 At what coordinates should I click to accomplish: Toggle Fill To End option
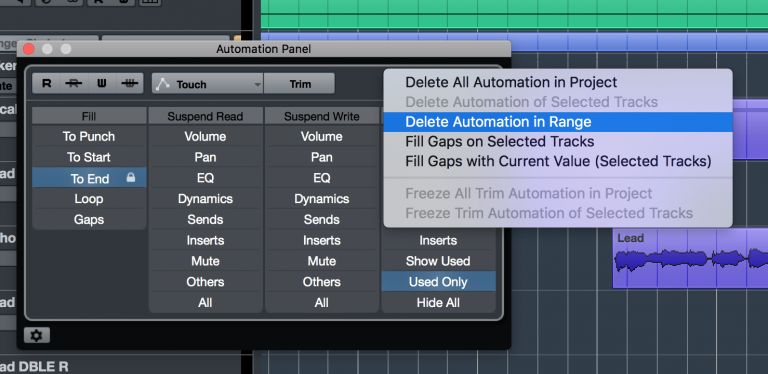point(89,178)
